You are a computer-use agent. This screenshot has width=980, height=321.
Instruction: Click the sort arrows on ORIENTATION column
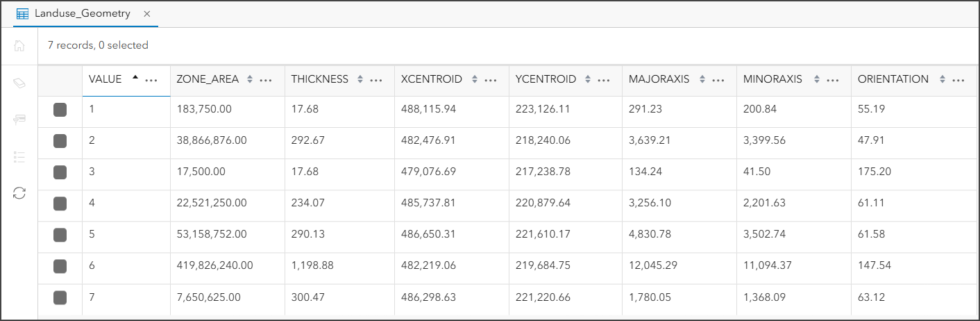coord(942,80)
